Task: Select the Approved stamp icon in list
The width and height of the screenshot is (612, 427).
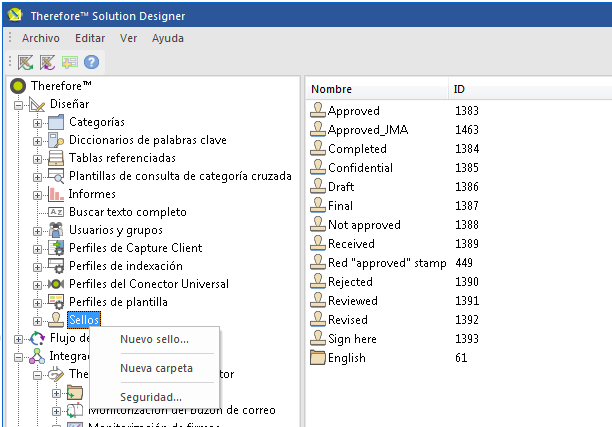Action: pos(318,111)
